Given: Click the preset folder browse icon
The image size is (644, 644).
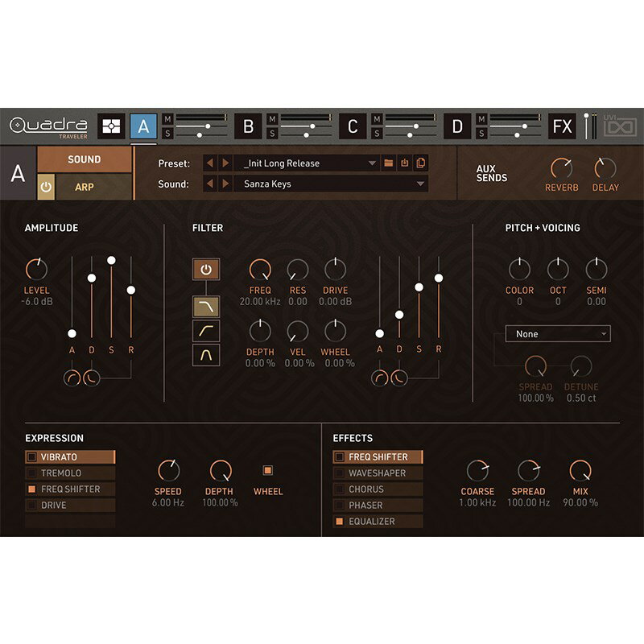Looking at the screenshot, I should coord(389,163).
